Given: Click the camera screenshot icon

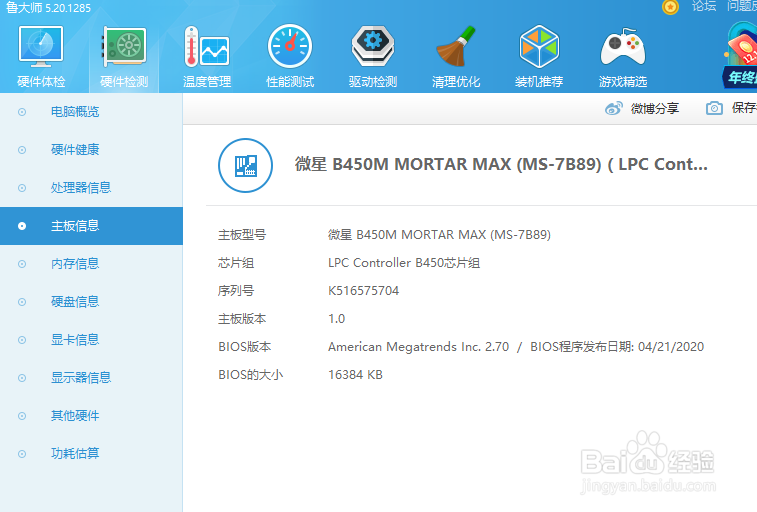Looking at the screenshot, I should tap(714, 108).
